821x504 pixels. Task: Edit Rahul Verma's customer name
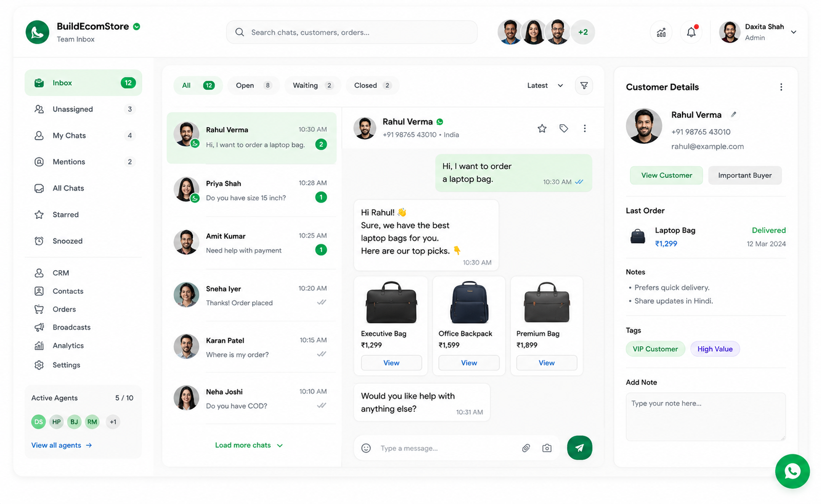coord(734,114)
